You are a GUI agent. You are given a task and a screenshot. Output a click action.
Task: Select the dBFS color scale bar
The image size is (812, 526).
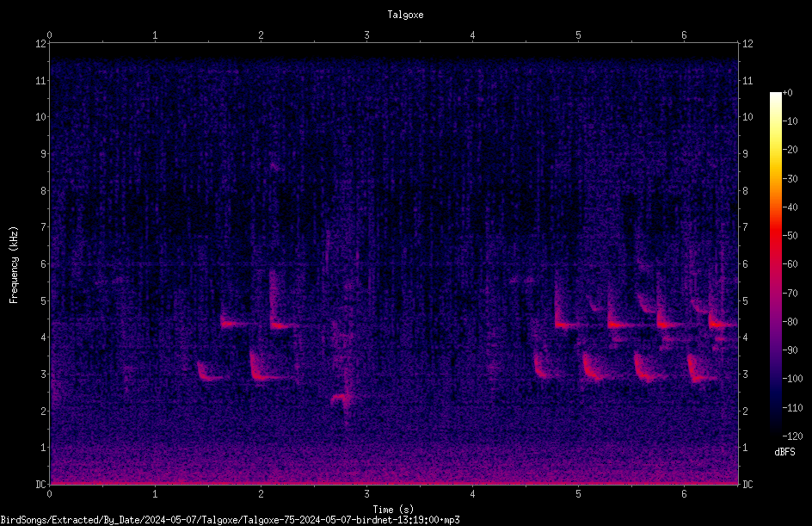[x=775, y=263]
